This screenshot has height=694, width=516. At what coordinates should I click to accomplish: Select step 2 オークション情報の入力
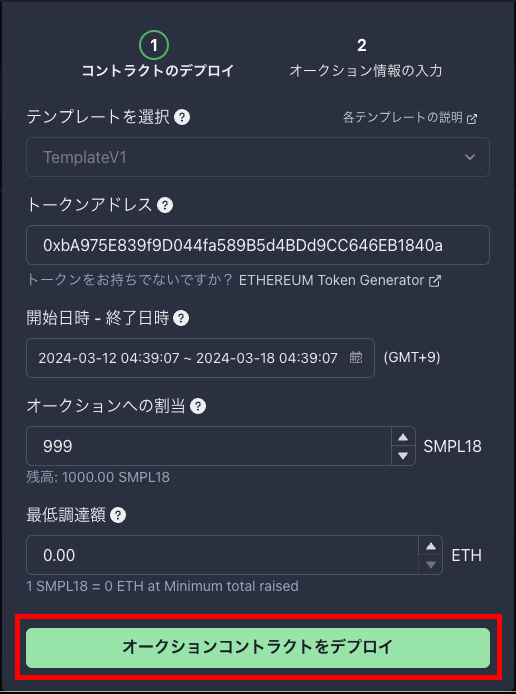366,58
